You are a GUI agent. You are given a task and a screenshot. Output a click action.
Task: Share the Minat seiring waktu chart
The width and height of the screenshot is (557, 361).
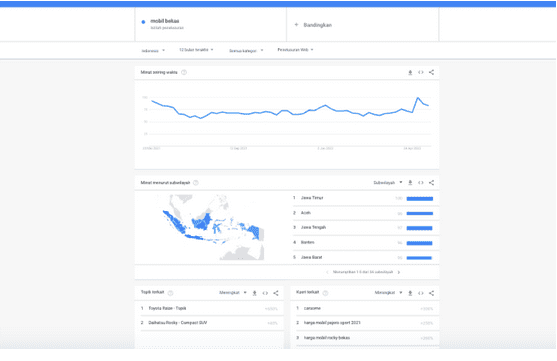point(431,72)
